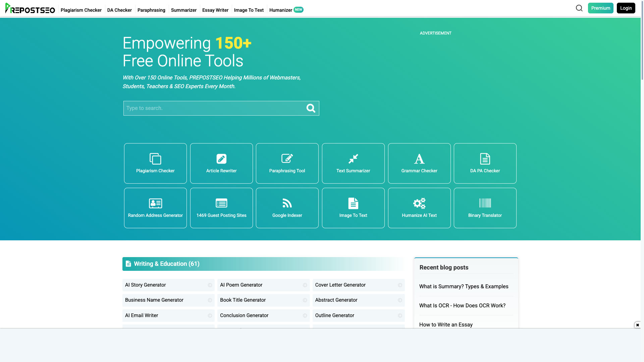The width and height of the screenshot is (644, 362).
Task: Click the Login button
Action: (626, 8)
